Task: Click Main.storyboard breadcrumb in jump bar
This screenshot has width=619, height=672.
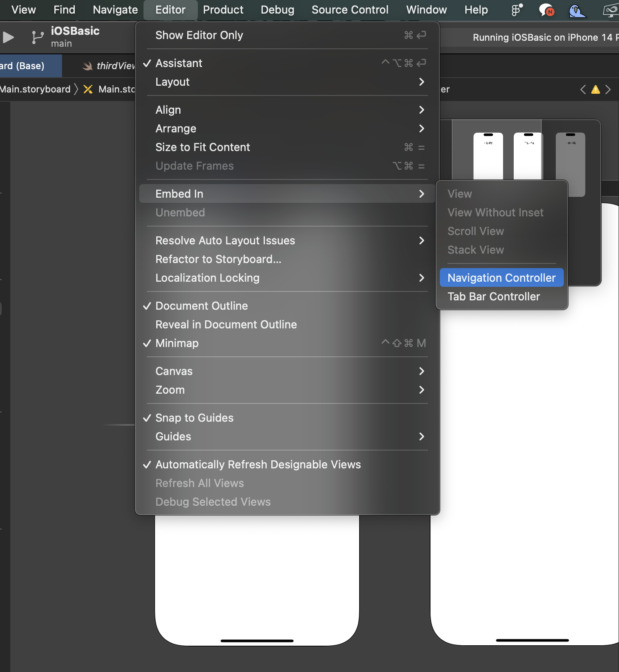Action: (x=35, y=89)
